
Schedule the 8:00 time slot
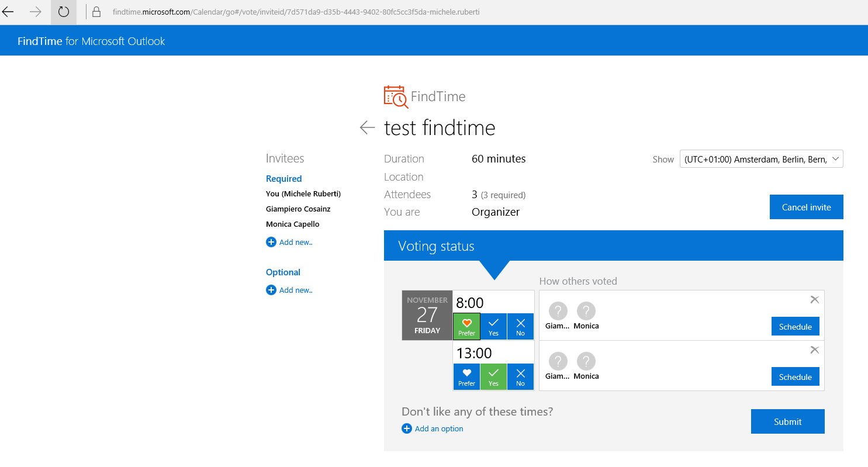point(796,326)
